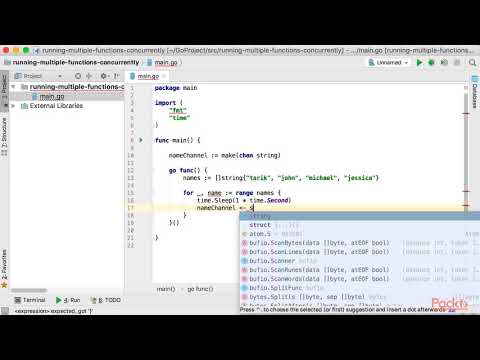480x360 pixels.
Task: Hide the Project panel via hide icon
Action: [x=116, y=76]
